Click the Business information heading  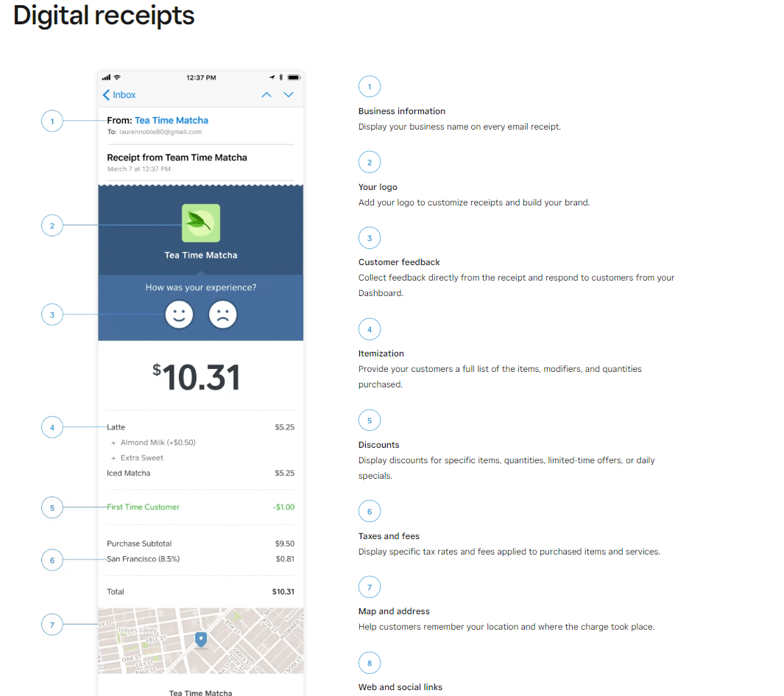click(x=402, y=111)
